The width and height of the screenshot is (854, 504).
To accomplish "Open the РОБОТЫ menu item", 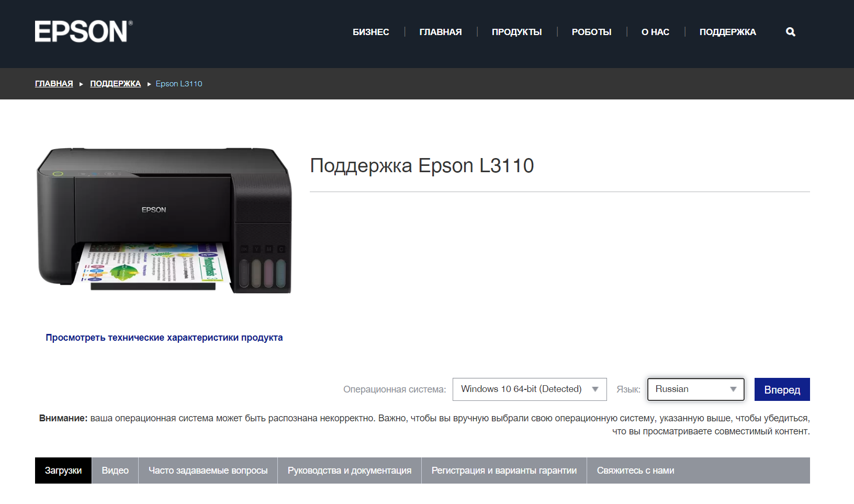I will tap(592, 32).
